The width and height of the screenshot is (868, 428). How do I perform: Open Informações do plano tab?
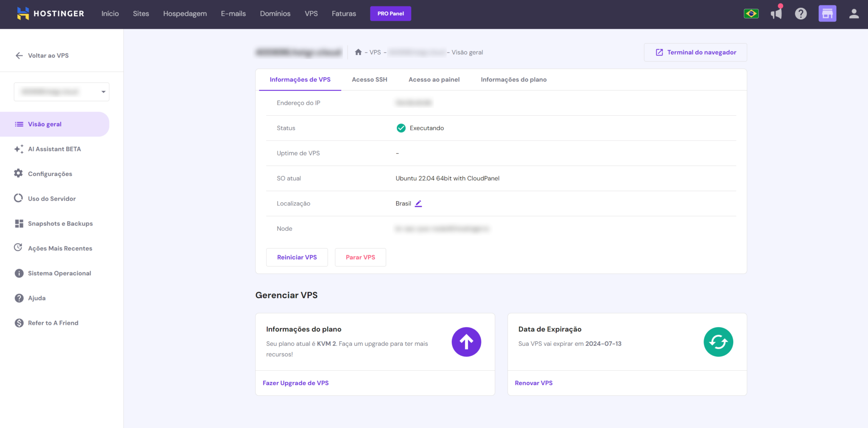(x=514, y=80)
